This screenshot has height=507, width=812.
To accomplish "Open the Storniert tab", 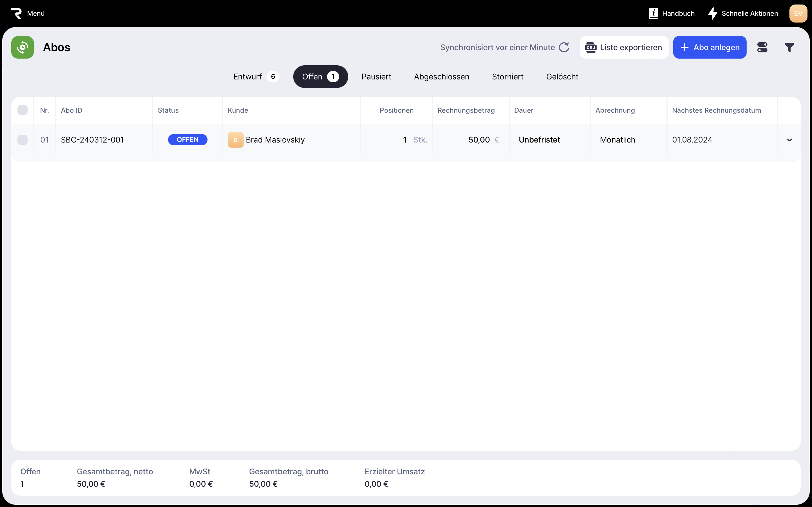I will tap(507, 77).
